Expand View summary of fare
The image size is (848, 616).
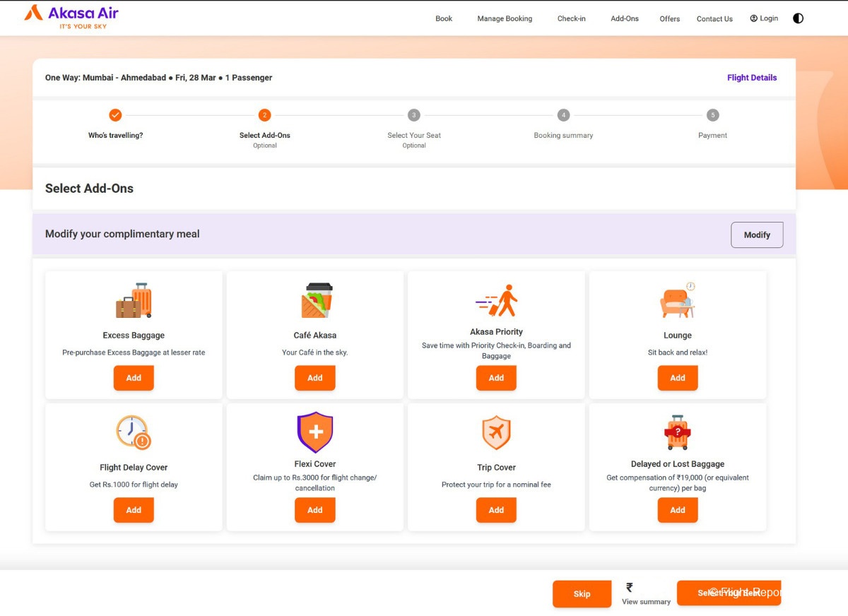point(646,602)
